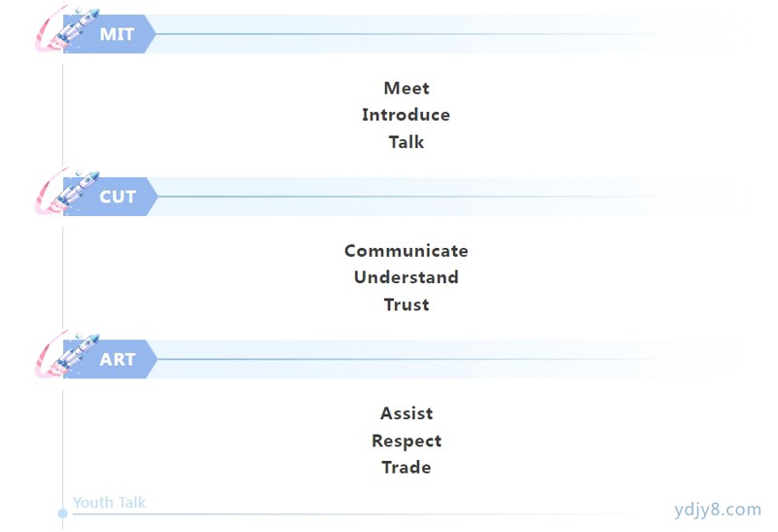Click the word Communicate
Screen dimensions: 778x532
coord(407,251)
